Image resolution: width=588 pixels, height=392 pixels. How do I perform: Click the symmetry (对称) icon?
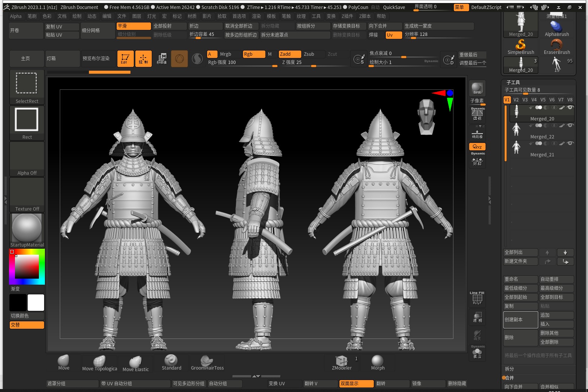[x=477, y=160]
